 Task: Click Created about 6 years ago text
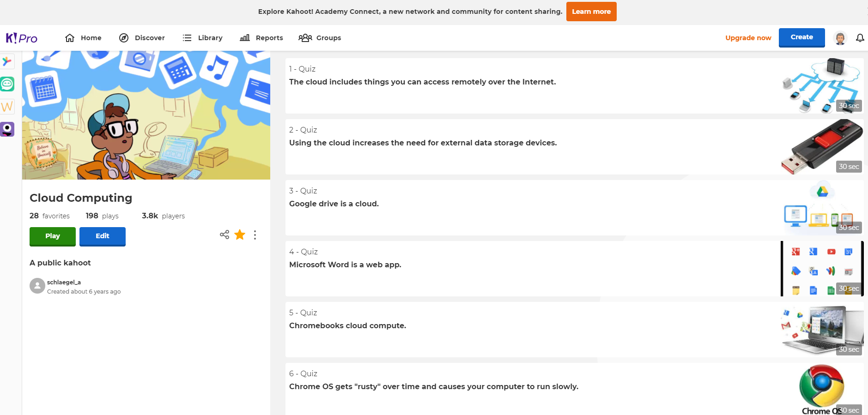84,292
